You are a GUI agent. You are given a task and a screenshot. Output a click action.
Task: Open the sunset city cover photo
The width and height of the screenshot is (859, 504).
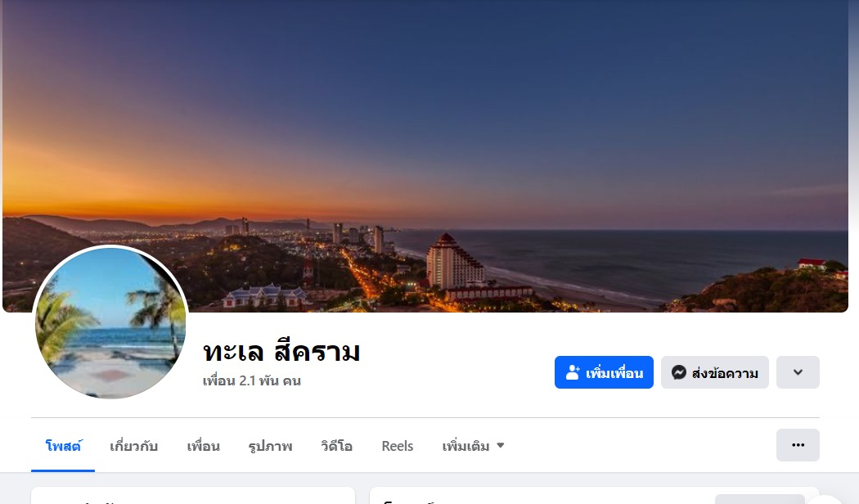tap(425, 155)
